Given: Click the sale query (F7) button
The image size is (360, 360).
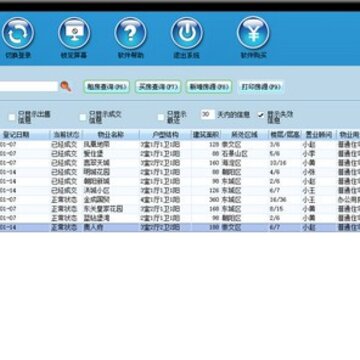Looking at the screenshot, I should (x=158, y=87).
